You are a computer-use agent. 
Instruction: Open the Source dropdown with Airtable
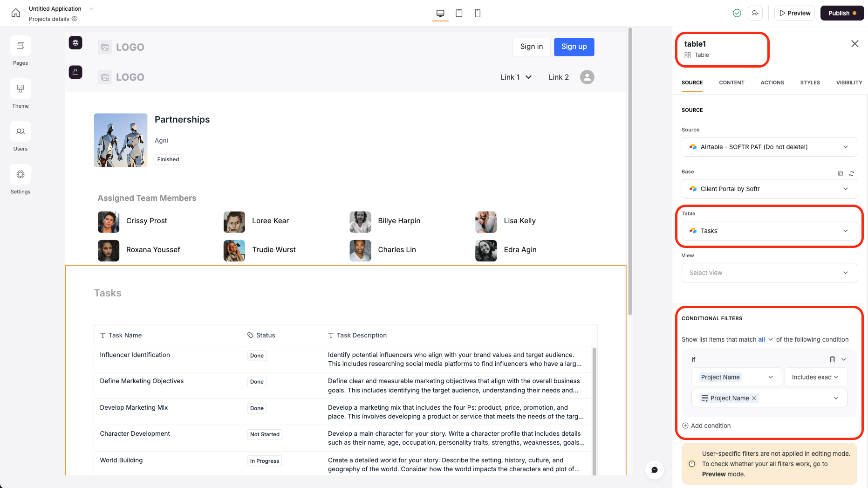click(769, 147)
